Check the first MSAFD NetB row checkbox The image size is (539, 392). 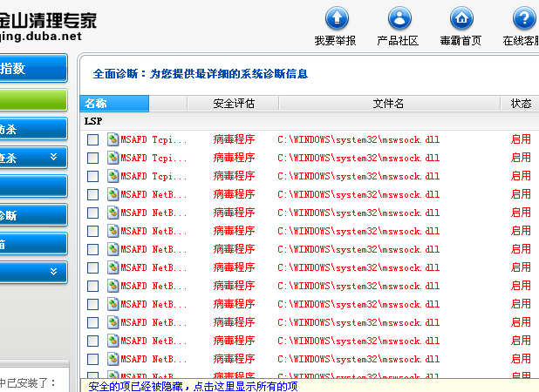pos(92,194)
